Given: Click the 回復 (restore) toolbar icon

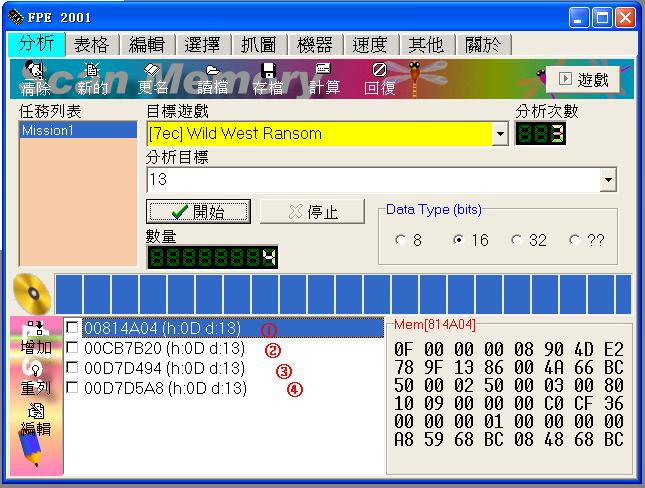Looking at the screenshot, I should (x=379, y=79).
